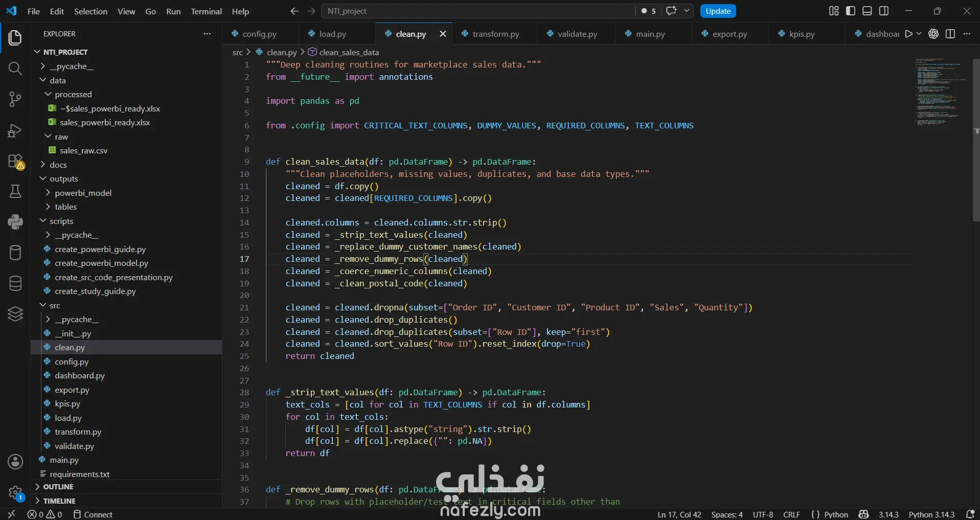Image resolution: width=980 pixels, height=520 pixels.
Task: Click Connect in the status bar
Action: [93, 514]
